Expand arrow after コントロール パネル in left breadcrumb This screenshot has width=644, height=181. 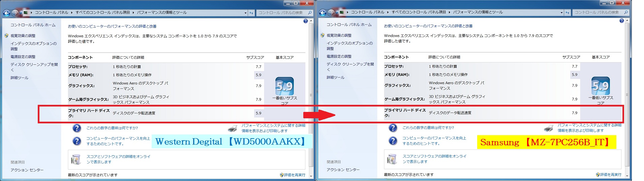[72, 13]
